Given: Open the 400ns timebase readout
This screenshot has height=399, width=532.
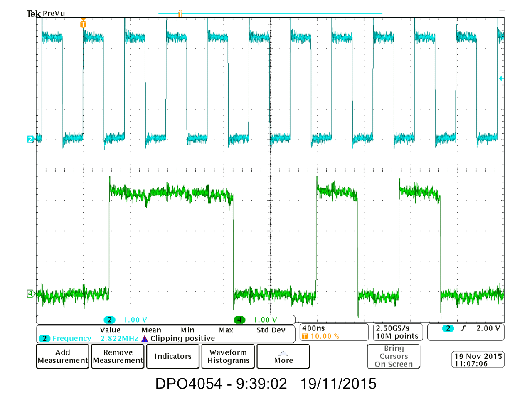Looking at the screenshot, I should point(315,328).
